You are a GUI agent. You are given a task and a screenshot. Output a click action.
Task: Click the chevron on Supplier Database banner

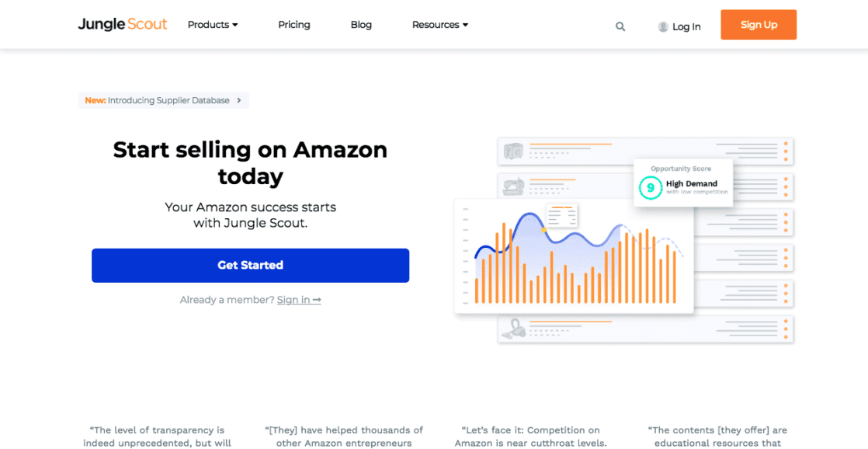(239, 101)
